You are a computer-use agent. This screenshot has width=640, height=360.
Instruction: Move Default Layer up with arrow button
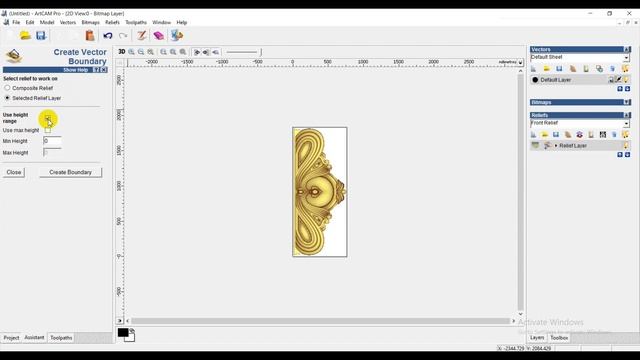pyautogui.click(x=620, y=89)
